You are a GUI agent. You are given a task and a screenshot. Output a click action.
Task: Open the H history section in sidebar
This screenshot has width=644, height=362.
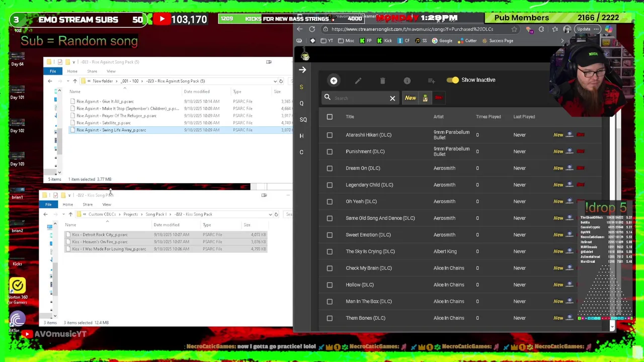click(x=301, y=136)
